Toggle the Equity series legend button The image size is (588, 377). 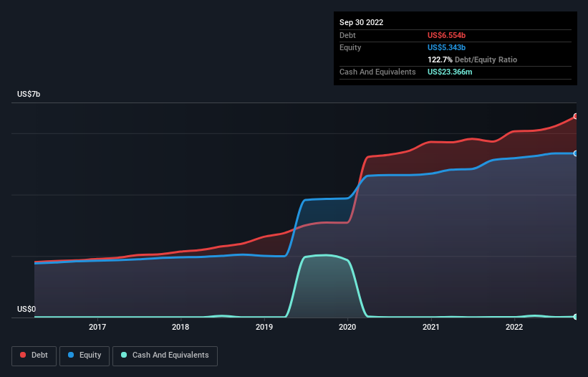pos(85,356)
